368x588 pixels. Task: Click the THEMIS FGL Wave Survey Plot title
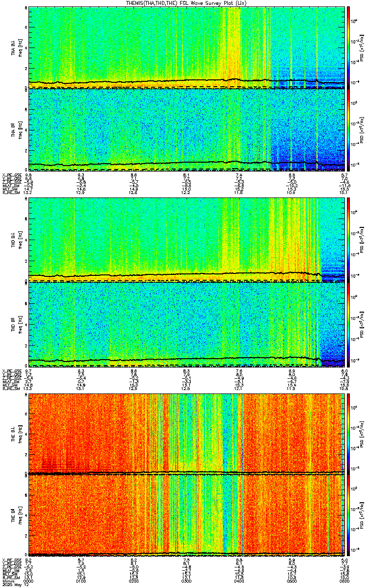pos(186,3)
